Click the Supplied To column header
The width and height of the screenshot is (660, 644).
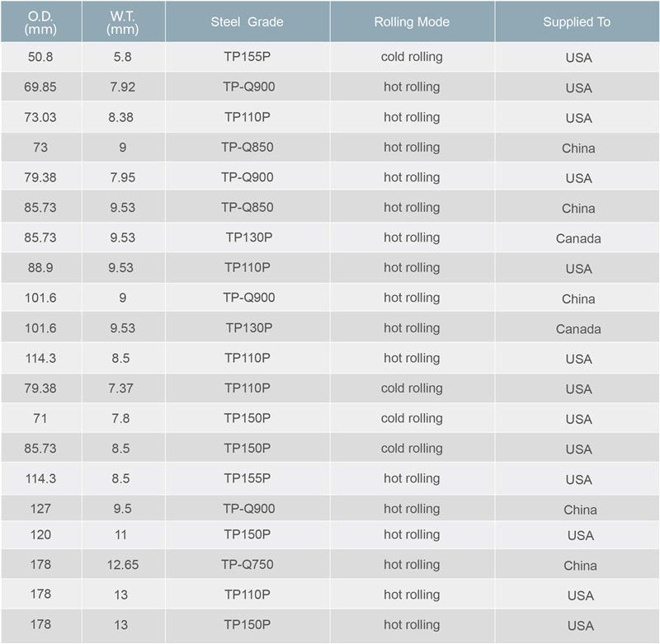(x=577, y=21)
